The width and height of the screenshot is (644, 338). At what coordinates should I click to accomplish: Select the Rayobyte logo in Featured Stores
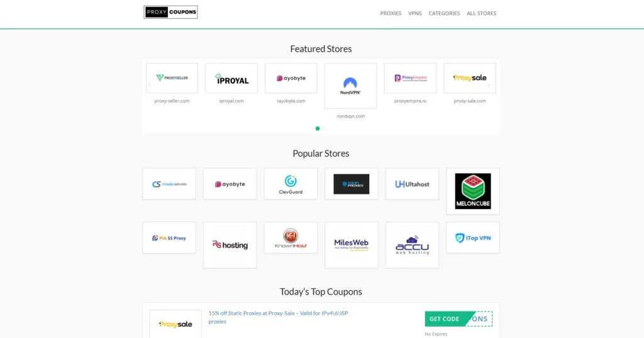point(291,78)
